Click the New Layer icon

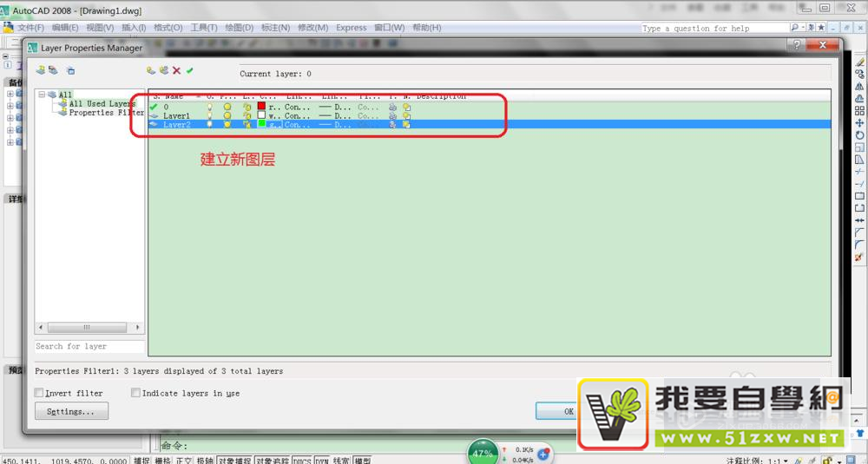coord(151,70)
